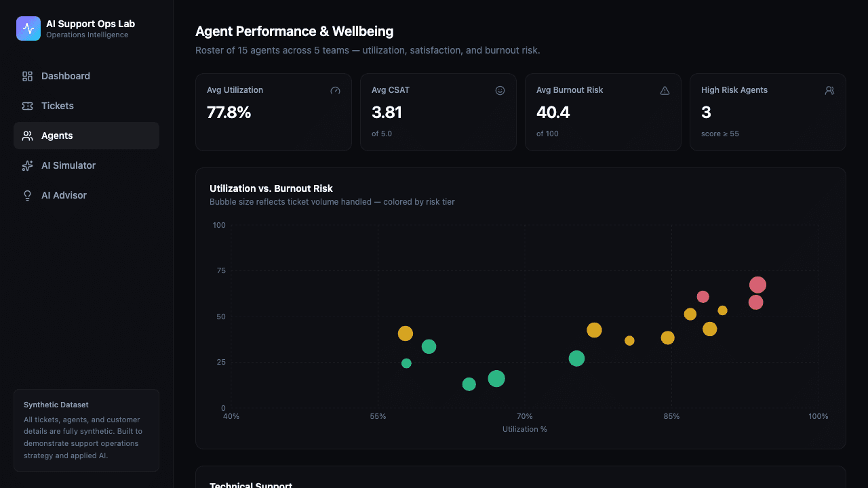This screenshot has width=868, height=488.
Task: Click the High Risk Agents count 3
Action: (706, 113)
